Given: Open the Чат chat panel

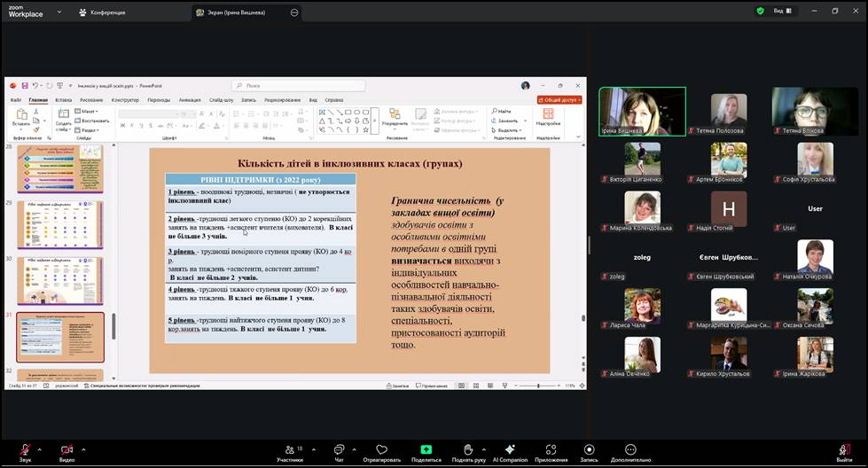Looking at the screenshot, I should coord(339,450).
